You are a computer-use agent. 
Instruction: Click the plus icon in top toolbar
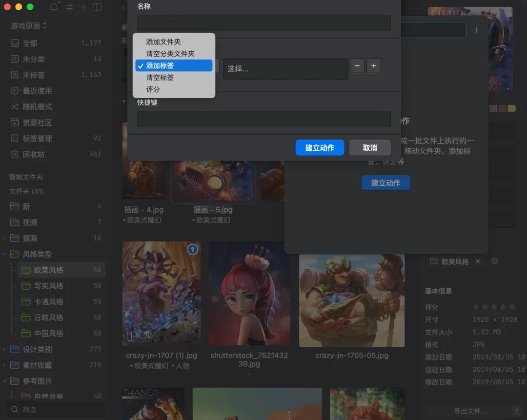pyautogui.click(x=83, y=7)
